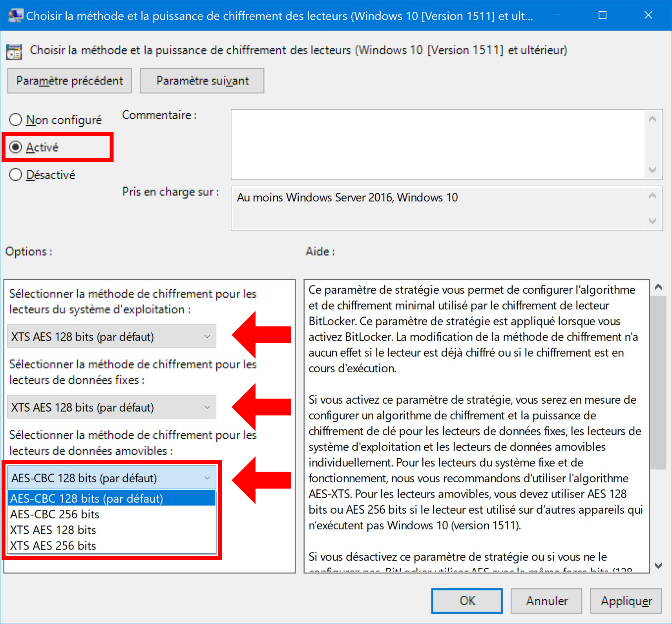Screen dimensions: 672x624
Task: Click the help paragraph starting 'Ce paramètre de stratégie'
Action: tap(473, 329)
